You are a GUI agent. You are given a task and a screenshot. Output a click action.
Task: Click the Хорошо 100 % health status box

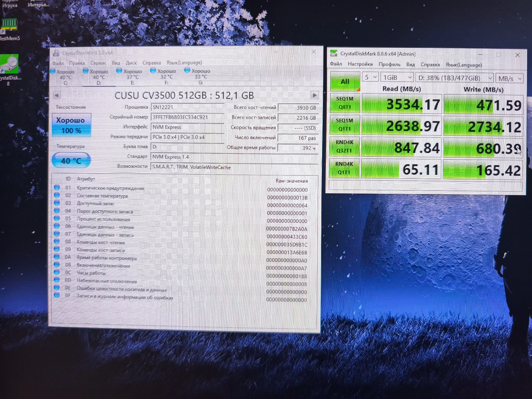pos(71,125)
